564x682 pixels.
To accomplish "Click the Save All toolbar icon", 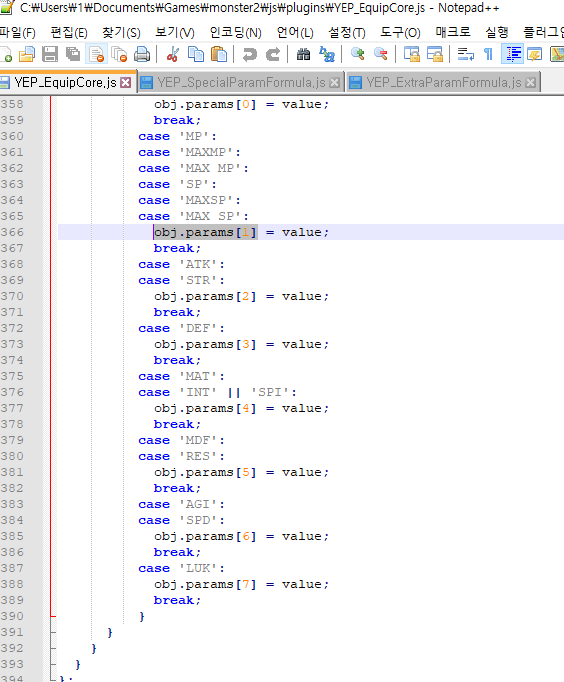I will click(x=73, y=54).
